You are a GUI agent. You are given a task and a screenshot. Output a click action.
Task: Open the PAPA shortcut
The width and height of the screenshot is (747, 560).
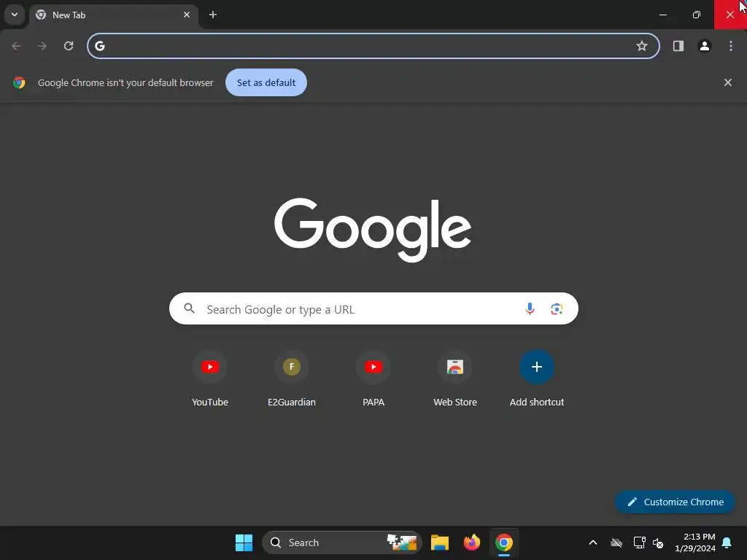click(x=373, y=378)
